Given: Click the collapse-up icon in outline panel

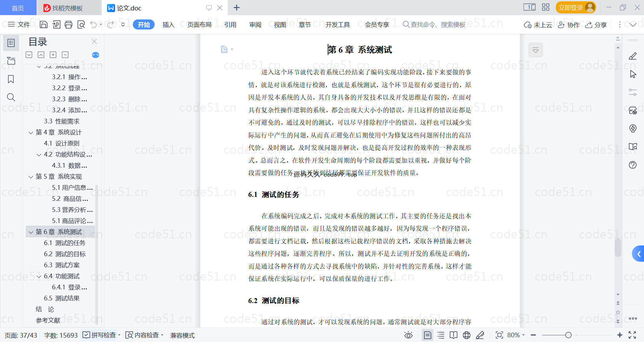Looking at the screenshot, I should coord(41,55).
